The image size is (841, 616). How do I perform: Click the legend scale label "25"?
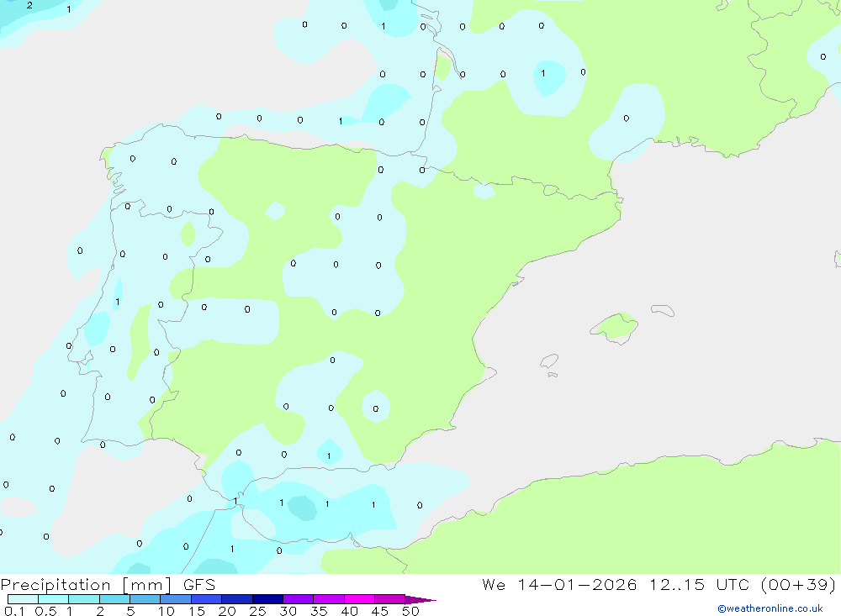(x=258, y=611)
